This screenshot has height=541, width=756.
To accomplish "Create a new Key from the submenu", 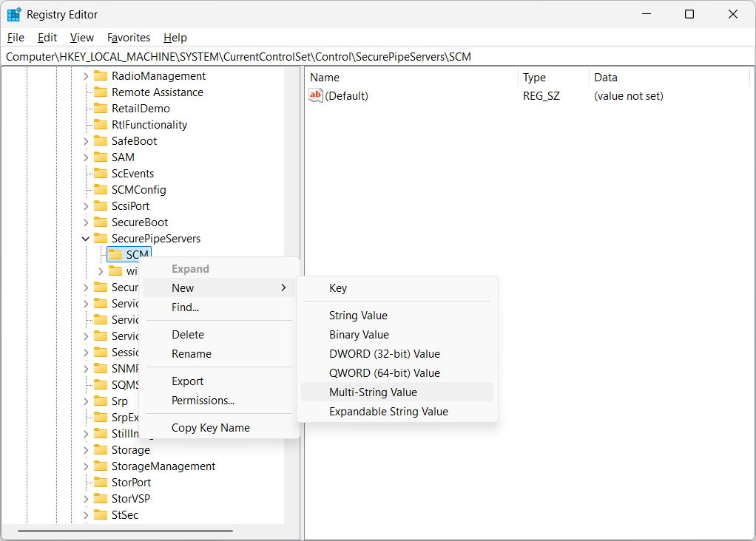I will tap(397, 288).
